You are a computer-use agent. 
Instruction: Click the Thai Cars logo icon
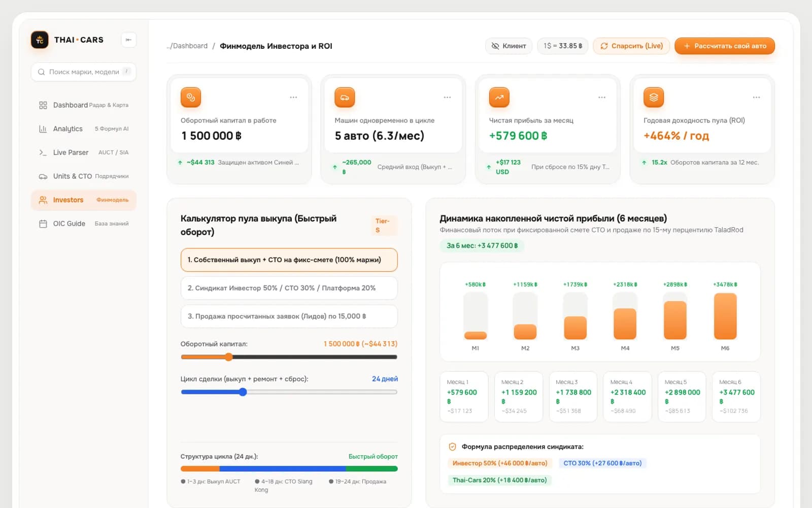(40, 40)
